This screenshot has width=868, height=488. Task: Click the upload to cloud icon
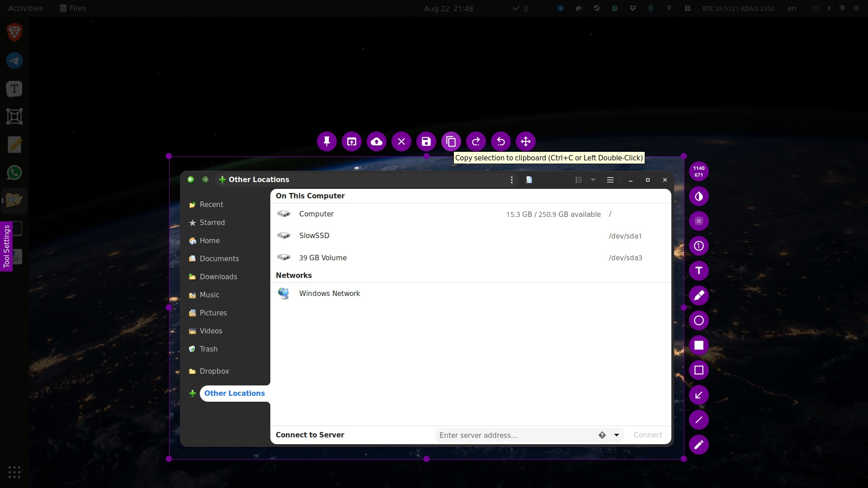[x=377, y=142]
